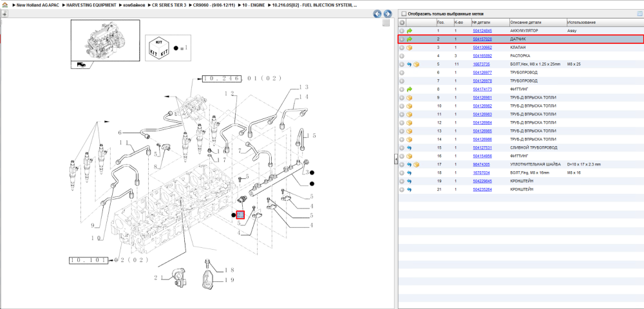Screen dimensions: 644x309
Task: Click the small square button under the navigation arrows
Action: click(386, 23)
